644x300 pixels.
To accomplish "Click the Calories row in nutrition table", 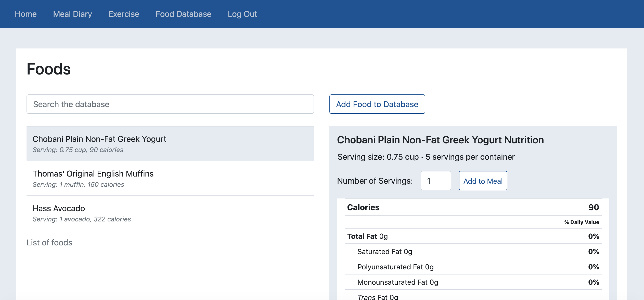I will coord(473,207).
